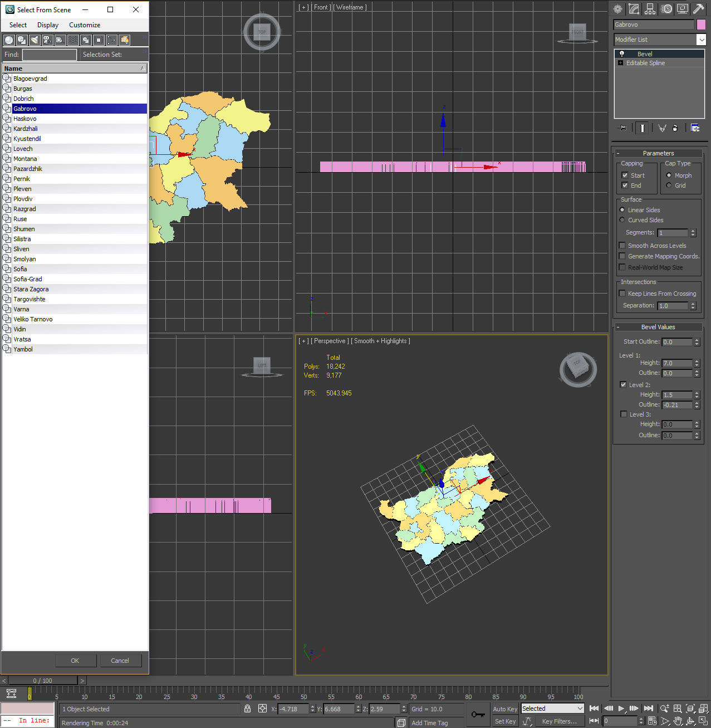
Task: Sort list by Name column header
Action: coord(75,68)
